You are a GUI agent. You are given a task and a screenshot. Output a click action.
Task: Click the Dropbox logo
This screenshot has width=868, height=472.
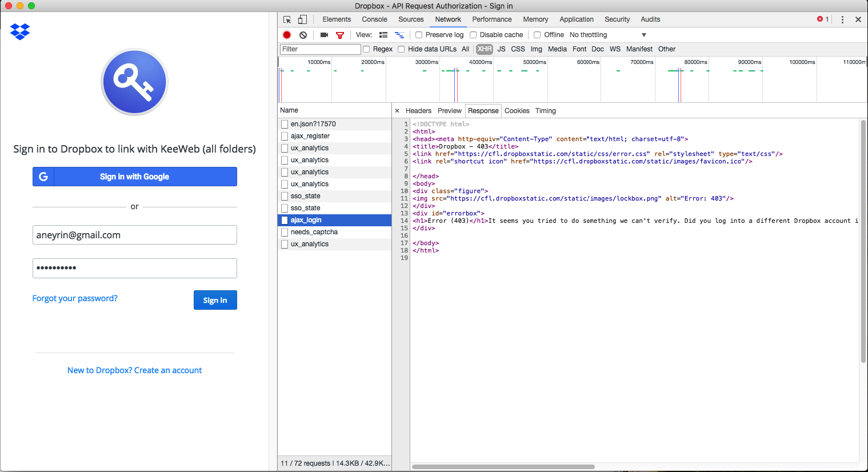tap(19, 32)
